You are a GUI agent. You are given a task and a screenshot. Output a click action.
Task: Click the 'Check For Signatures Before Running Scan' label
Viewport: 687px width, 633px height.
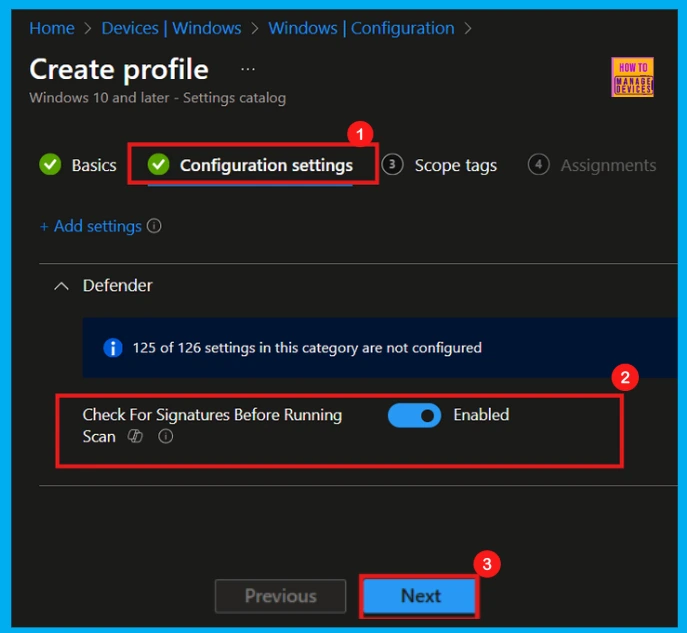click(212, 425)
